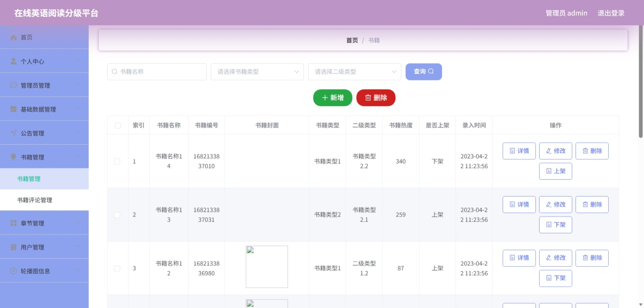Viewport: 644px width, 308px height.
Task: Click the home icon beside 首页 in sidebar
Action: (14, 38)
